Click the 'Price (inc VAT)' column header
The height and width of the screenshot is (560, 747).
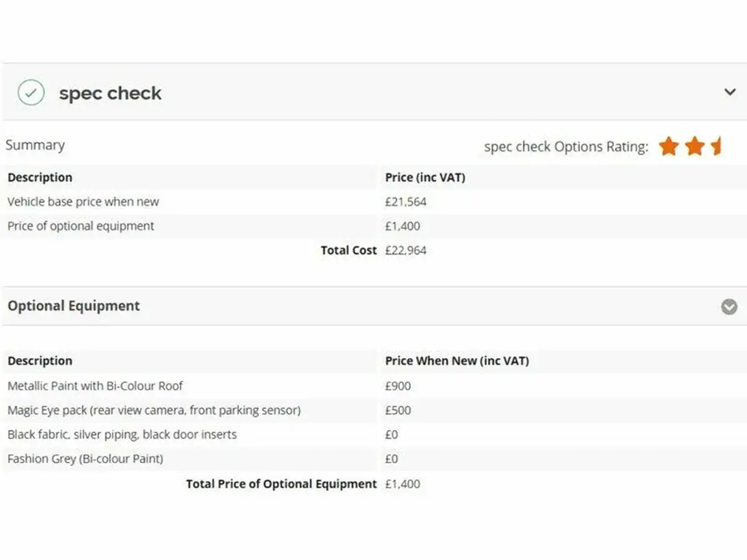425,177
